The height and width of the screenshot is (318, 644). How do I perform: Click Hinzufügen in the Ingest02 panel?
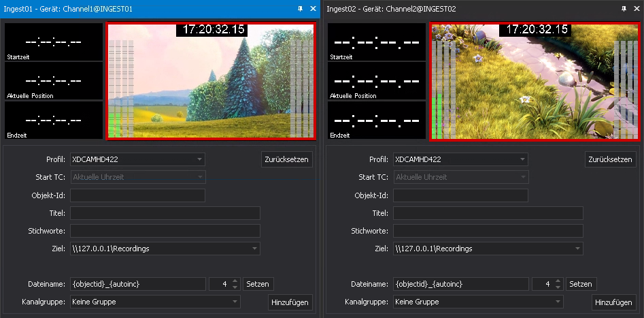613,302
